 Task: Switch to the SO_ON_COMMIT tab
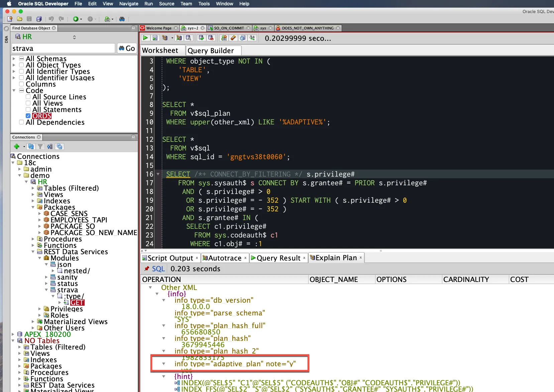tap(229, 28)
